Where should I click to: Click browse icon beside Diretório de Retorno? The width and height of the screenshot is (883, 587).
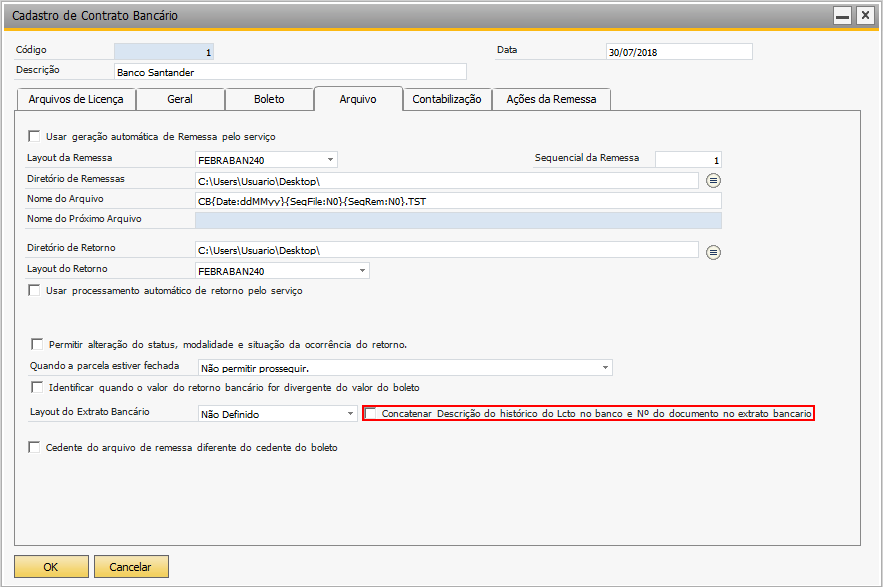713,252
